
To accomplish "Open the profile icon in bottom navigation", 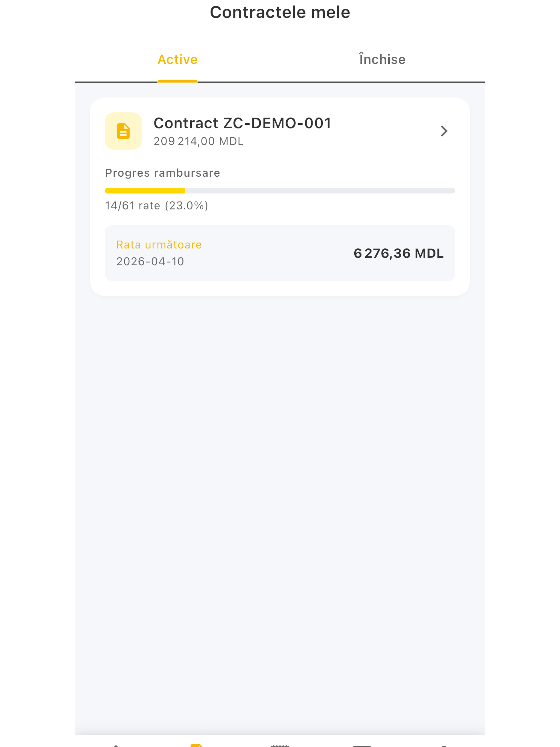I will click(x=444, y=746).
